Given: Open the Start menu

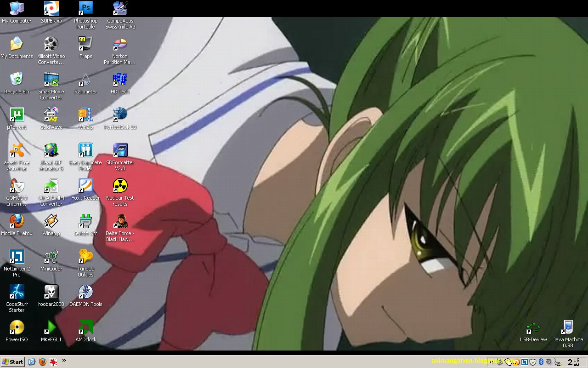Looking at the screenshot, I should pyautogui.click(x=13, y=362).
